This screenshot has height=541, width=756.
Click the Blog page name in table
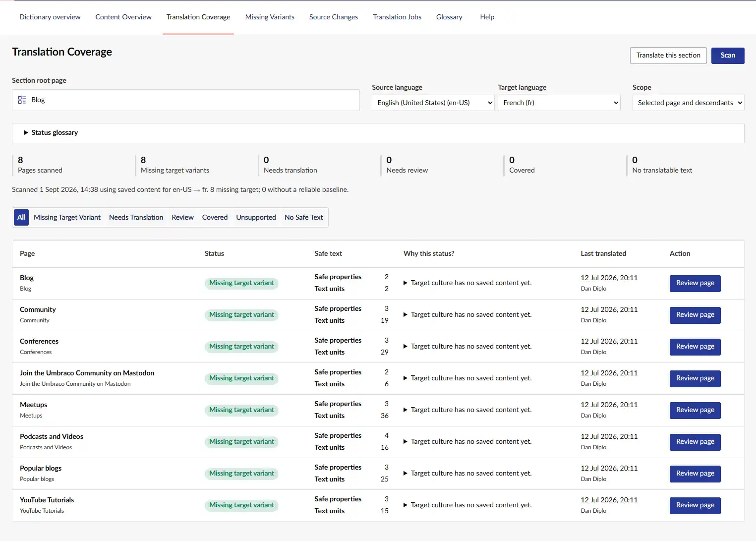coord(27,278)
